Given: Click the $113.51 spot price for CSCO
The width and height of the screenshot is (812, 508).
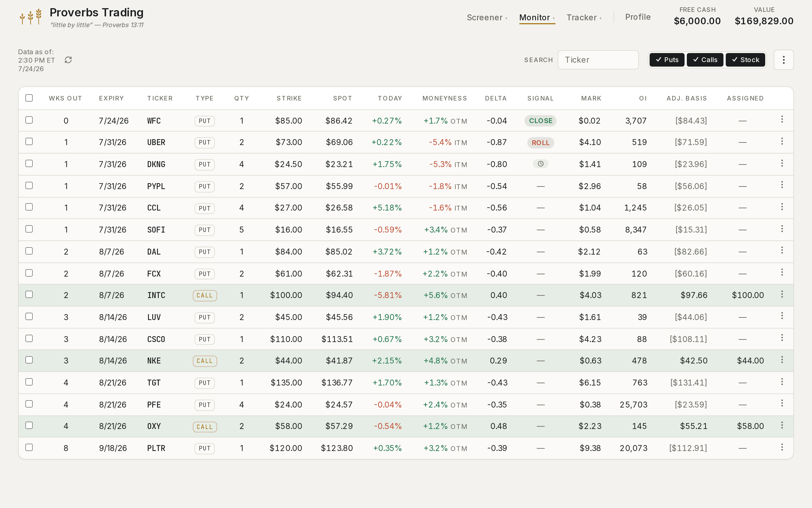Looking at the screenshot, I should pos(337,339).
